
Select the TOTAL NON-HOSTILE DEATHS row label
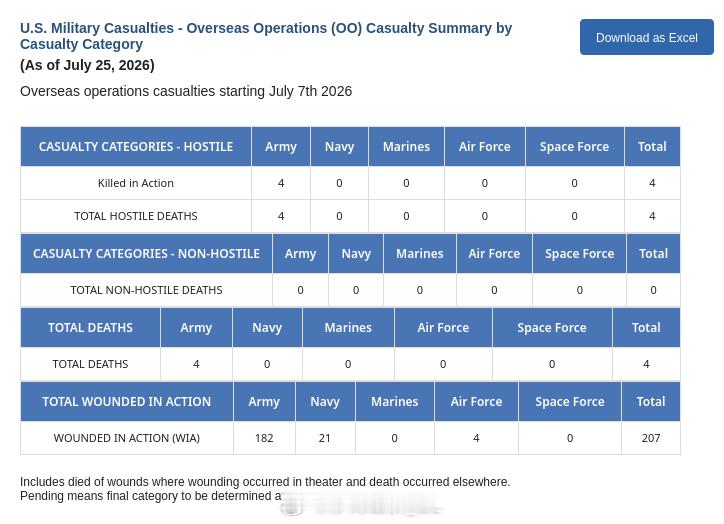[146, 290]
